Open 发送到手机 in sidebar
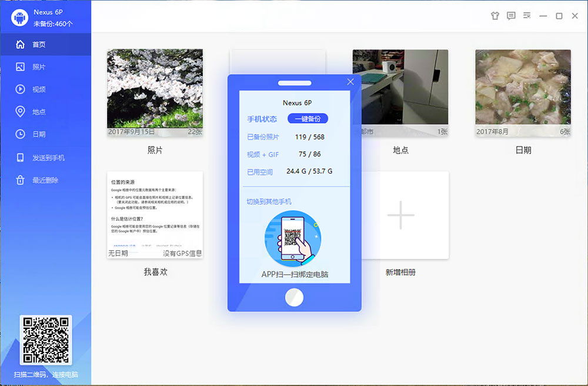 (x=48, y=158)
